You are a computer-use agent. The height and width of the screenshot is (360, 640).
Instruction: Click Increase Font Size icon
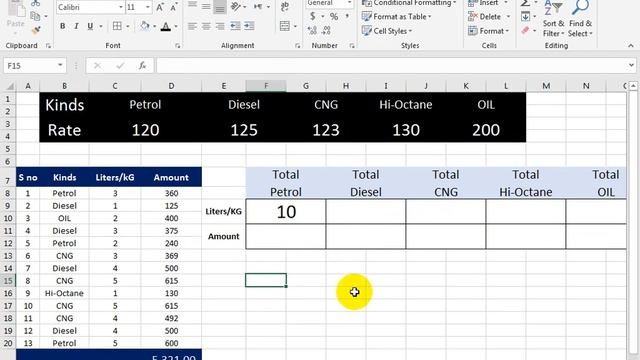[160, 7]
